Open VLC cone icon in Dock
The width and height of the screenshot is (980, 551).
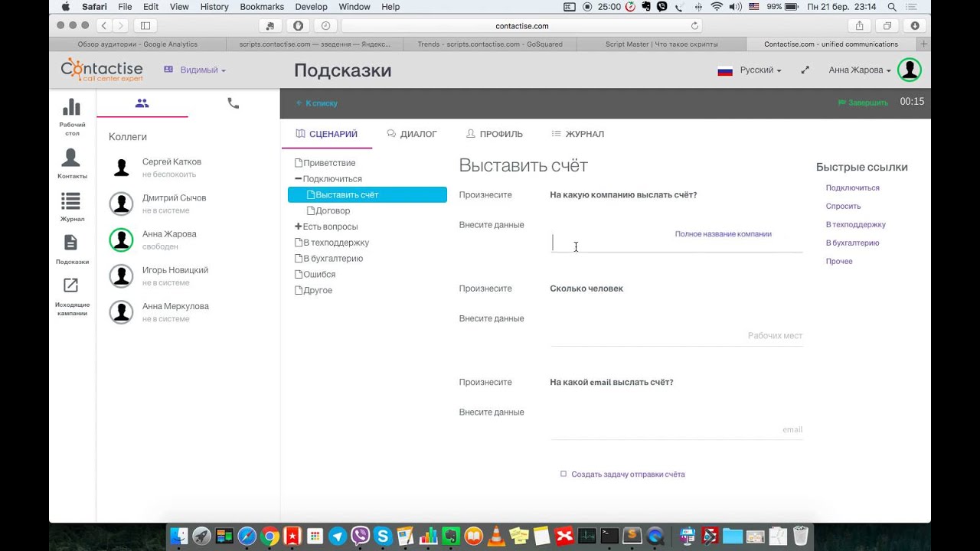(x=496, y=536)
